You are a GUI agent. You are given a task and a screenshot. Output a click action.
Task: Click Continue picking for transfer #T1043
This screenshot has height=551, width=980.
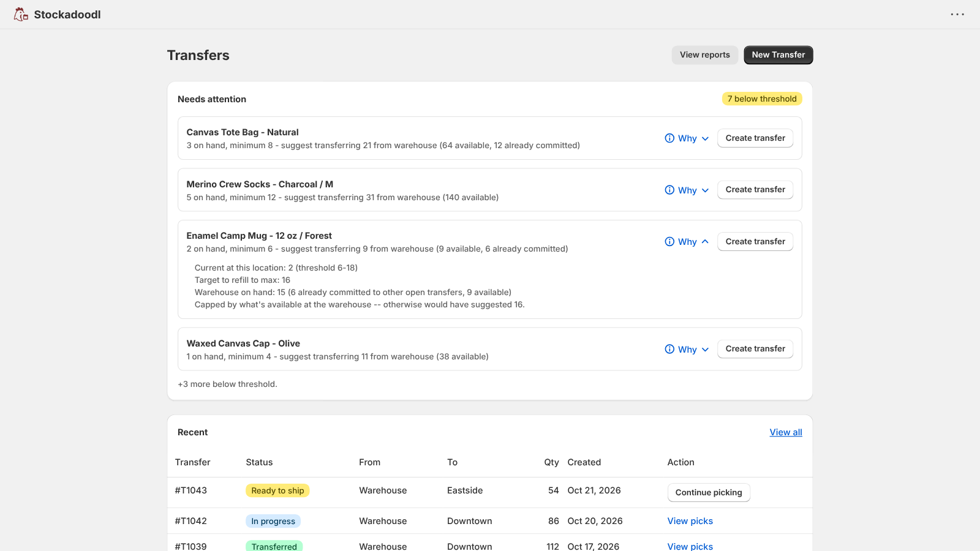point(709,493)
